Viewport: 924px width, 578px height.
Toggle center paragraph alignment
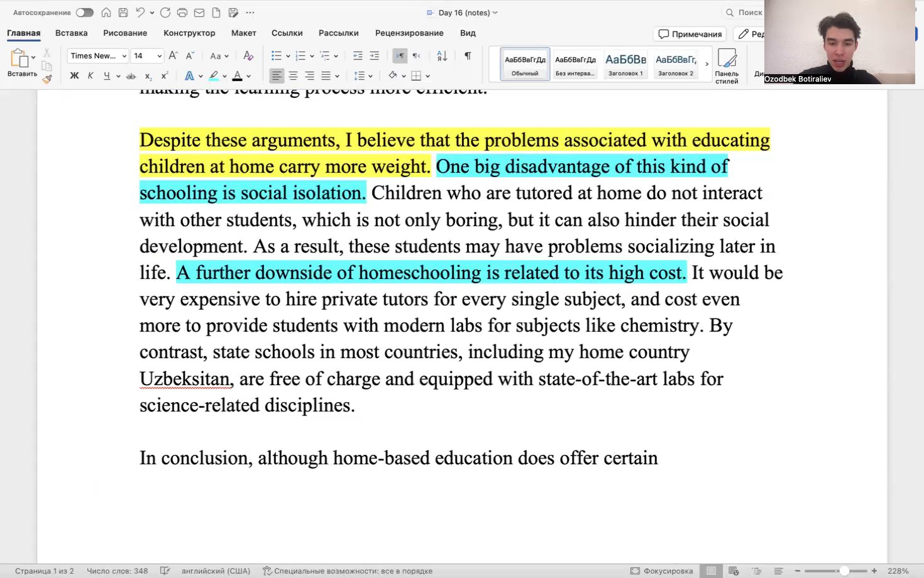[293, 75]
